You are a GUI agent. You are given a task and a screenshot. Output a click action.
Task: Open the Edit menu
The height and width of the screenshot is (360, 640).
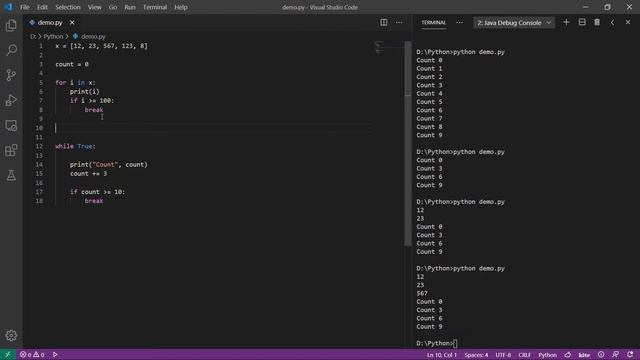[42, 7]
